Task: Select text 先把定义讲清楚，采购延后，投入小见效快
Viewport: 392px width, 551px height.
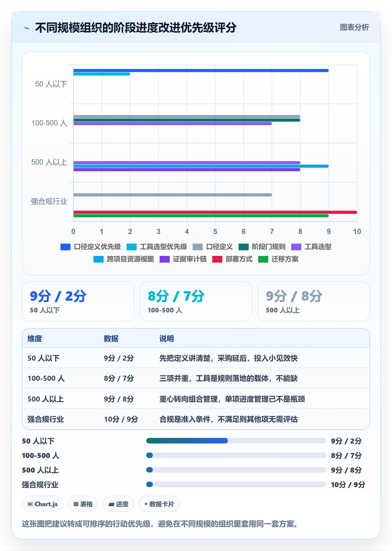Action: tap(228, 358)
